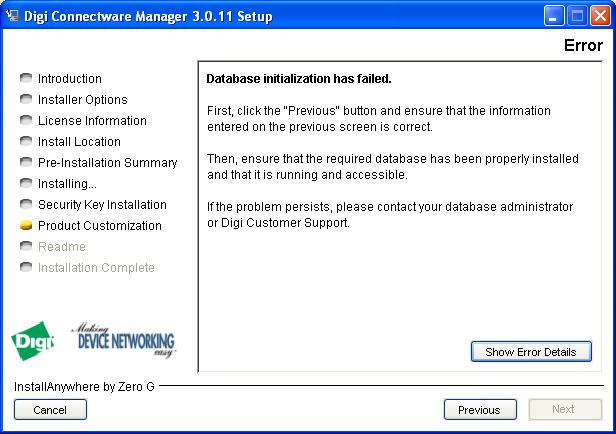Viewport: 616px width, 434px height.
Task: Click the Installer Options step bullet icon
Action: 26,100
